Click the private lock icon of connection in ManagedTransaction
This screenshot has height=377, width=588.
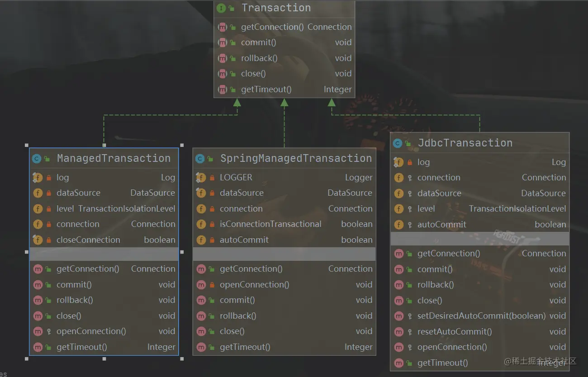point(48,224)
